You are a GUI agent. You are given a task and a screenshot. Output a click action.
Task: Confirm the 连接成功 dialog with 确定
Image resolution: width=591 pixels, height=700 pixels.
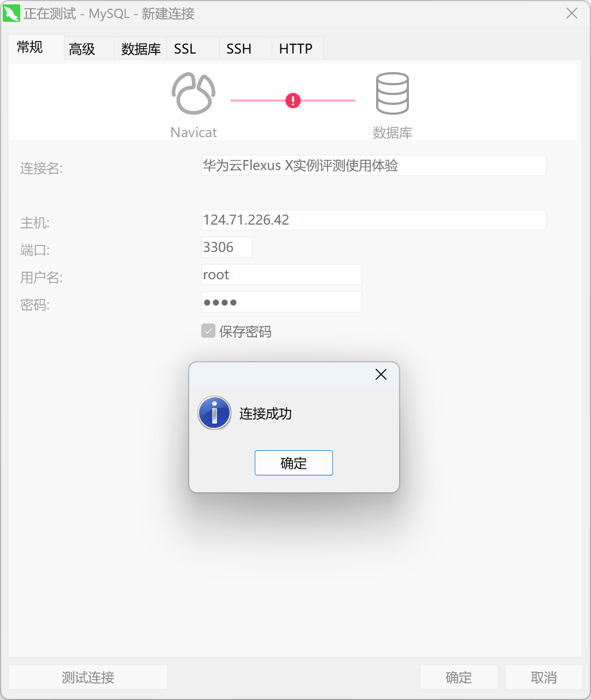click(294, 463)
